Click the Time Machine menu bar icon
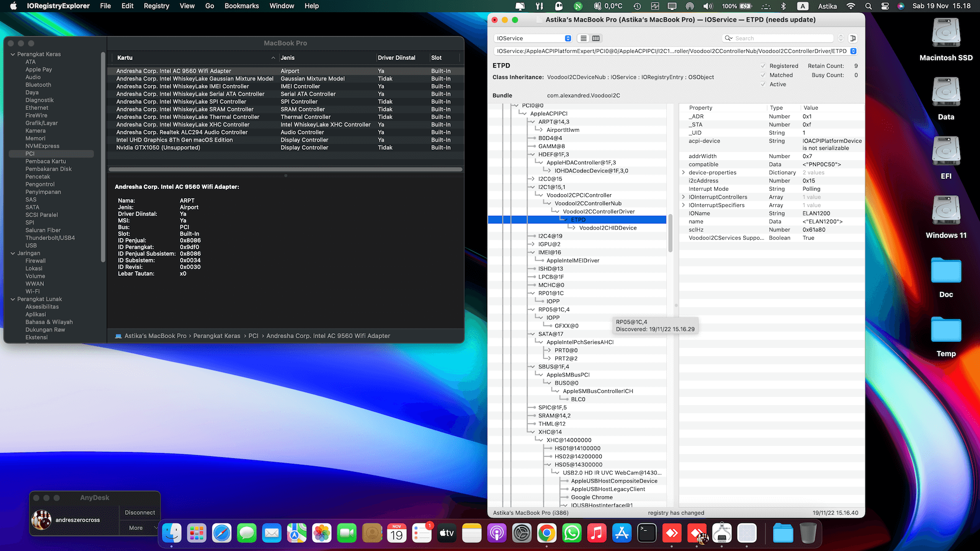 tap(637, 6)
